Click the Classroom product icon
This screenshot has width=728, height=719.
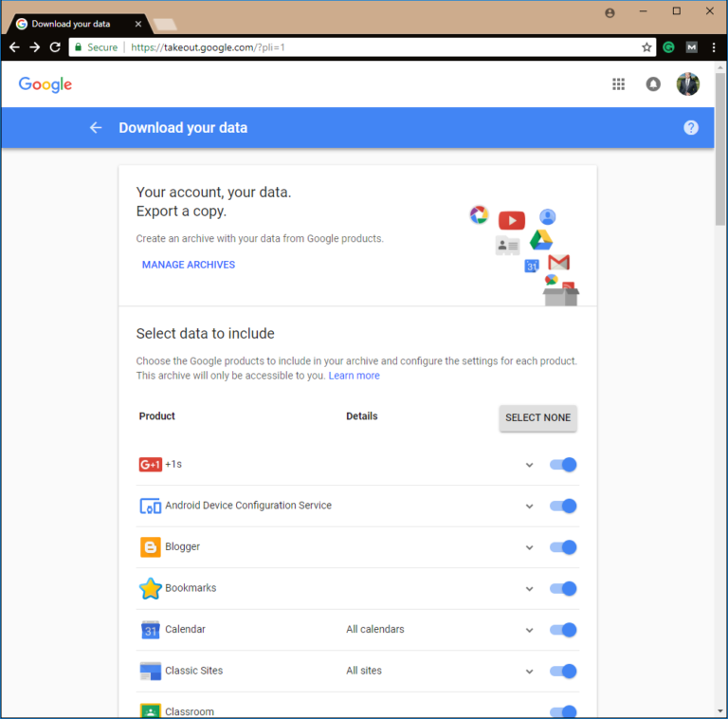(x=151, y=710)
